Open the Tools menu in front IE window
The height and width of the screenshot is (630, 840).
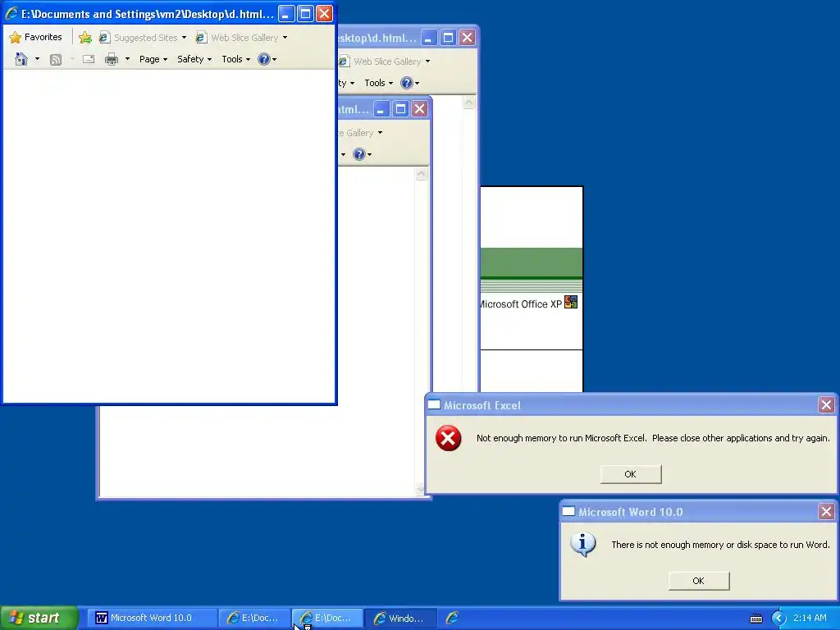click(235, 59)
